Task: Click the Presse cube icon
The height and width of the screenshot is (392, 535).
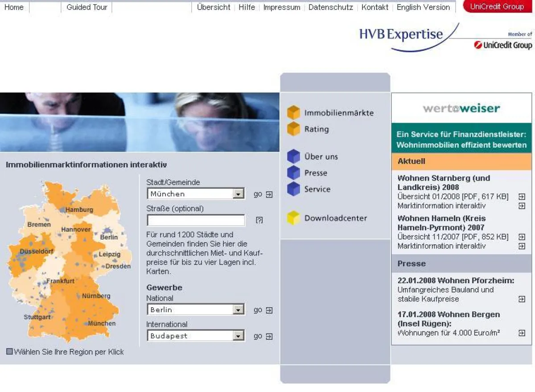Action: 294,173
